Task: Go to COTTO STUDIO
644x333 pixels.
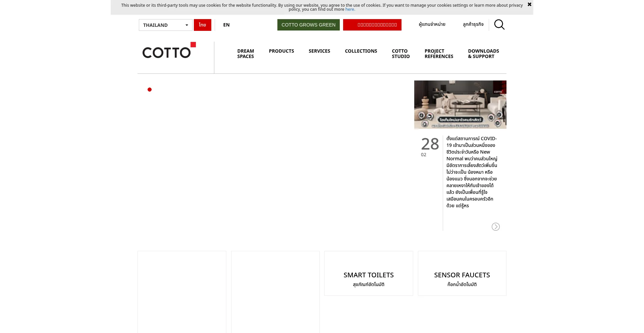Action: point(400,54)
